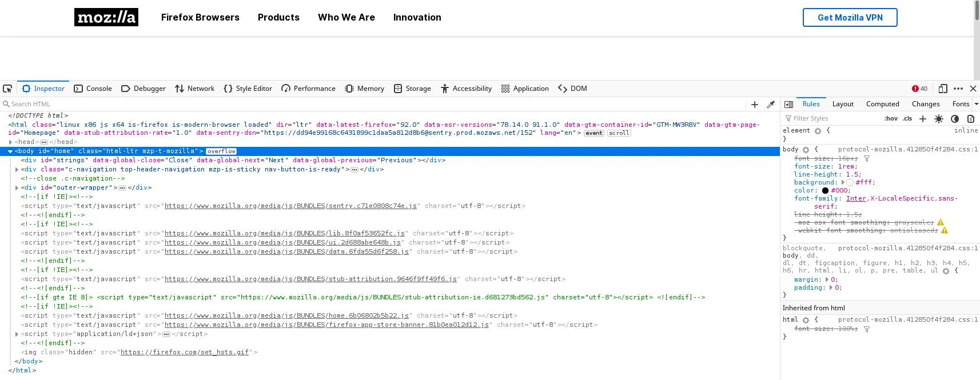This screenshot has height=380, width=980.
Task: Click the red error count badge
Action: pos(920,89)
